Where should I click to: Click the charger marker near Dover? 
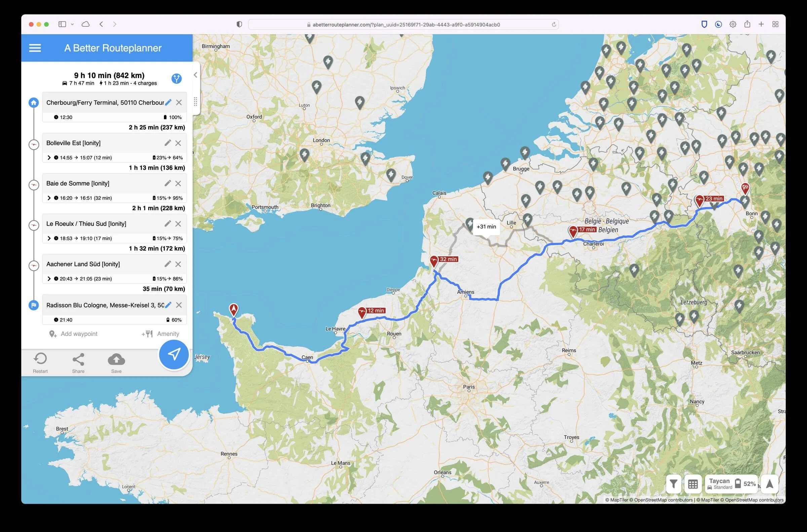(x=391, y=175)
